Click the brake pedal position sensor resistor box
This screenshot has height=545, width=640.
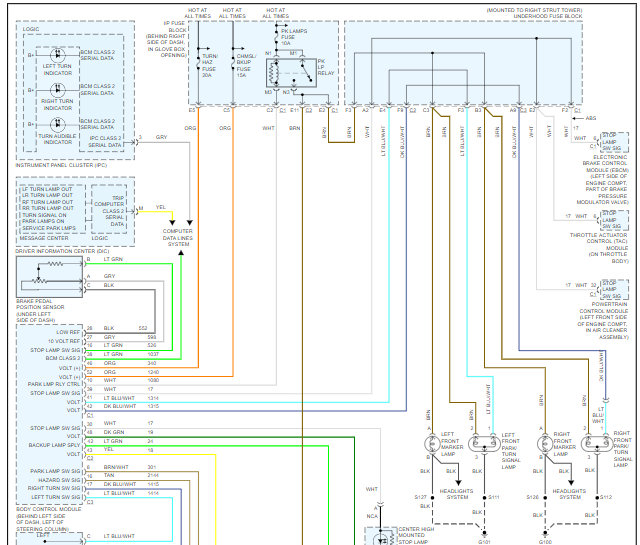49,277
